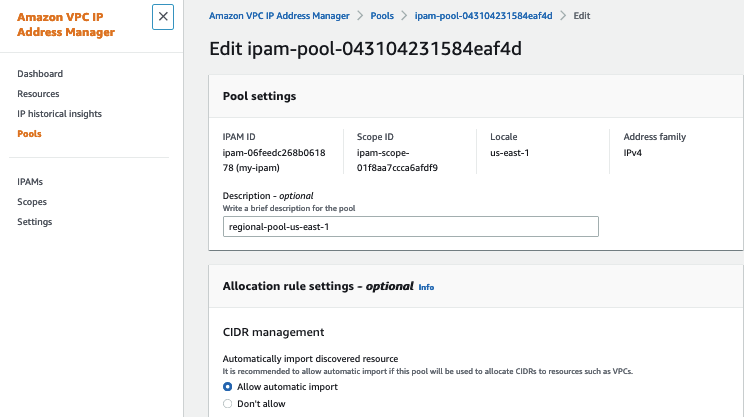Click the Pool settings section header
This screenshot has width=744, height=417.
point(259,96)
